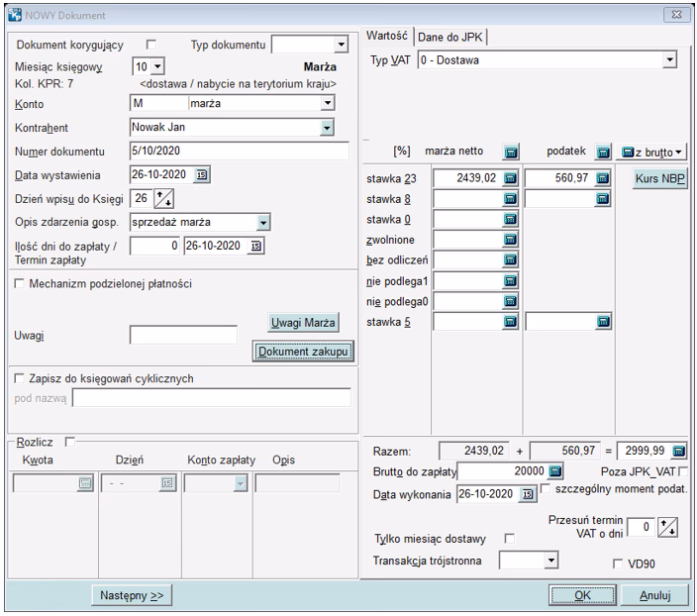Toggle Mechanizm podzielonej płatności checkbox
This screenshot has width=697, height=616.
tap(20, 283)
